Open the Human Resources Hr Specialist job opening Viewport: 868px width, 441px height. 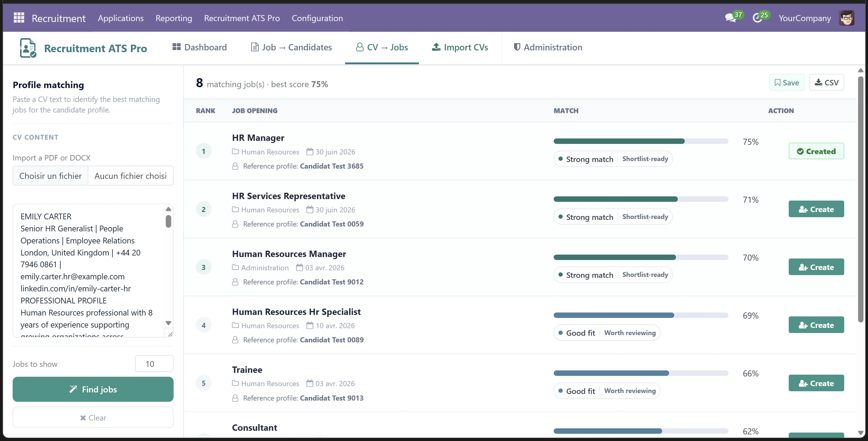tap(296, 312)
